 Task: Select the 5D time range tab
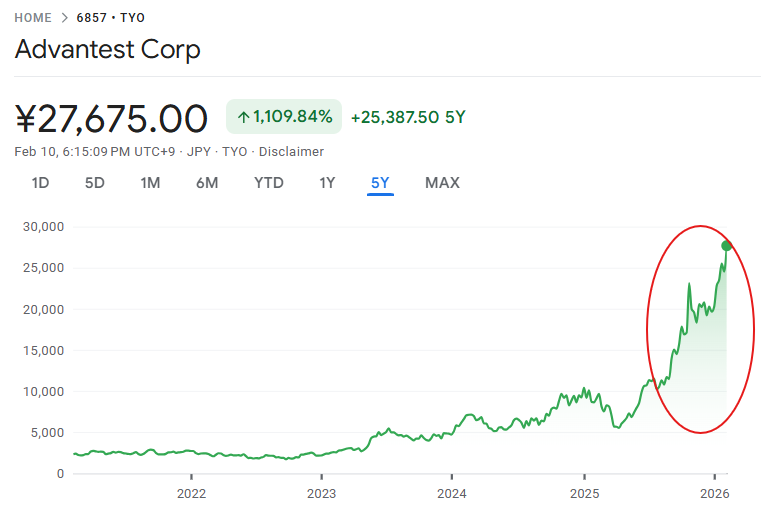point(94,183)
